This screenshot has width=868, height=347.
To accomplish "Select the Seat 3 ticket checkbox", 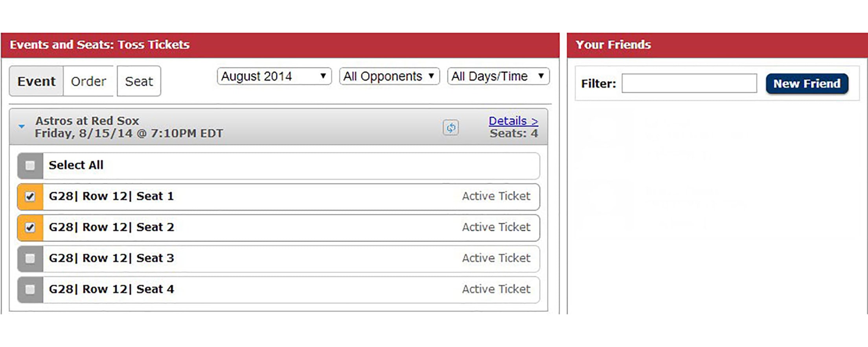I will tap(30, 259).
